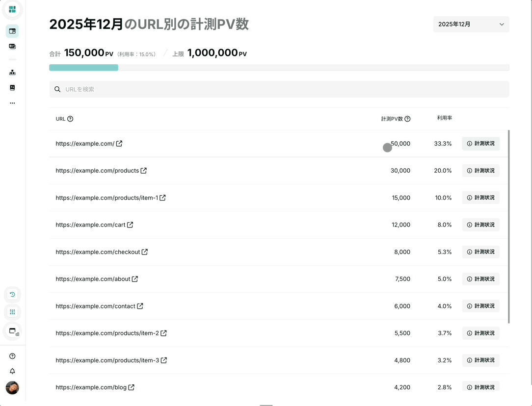Screen dimensions: 532x406
Task: Open 計測状況 for /products/item-1 row
Action: click(x=481, y=198)
